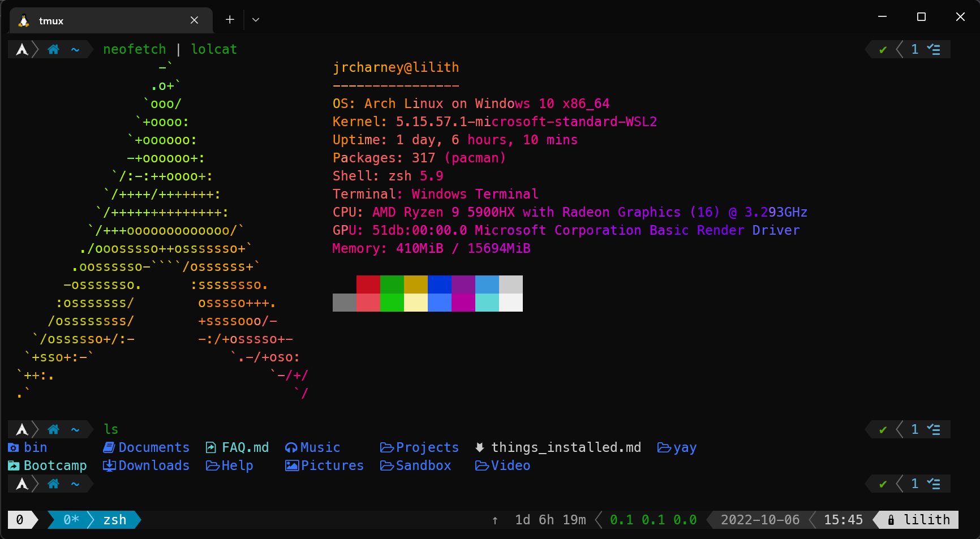Click the GPU info line
Image resolution: width=980 pixels, height=539 pixels.
coord(566,231)
